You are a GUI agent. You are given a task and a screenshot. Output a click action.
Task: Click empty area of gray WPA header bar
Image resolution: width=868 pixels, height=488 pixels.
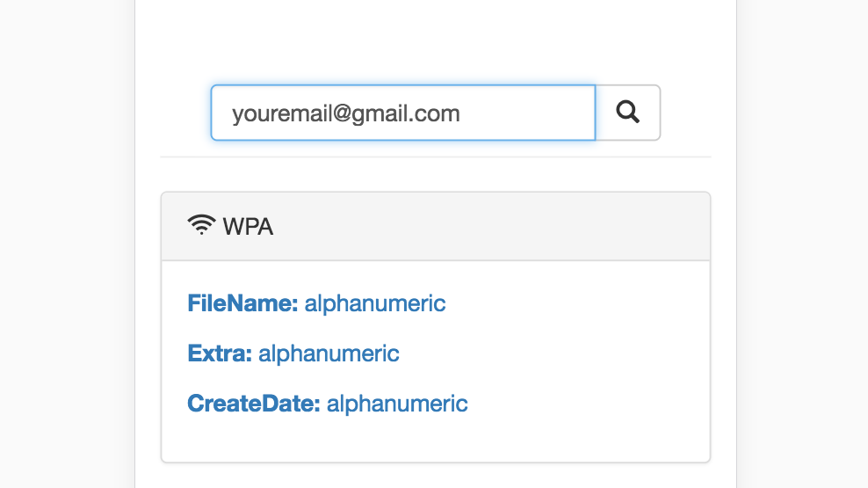click(487, 227)
